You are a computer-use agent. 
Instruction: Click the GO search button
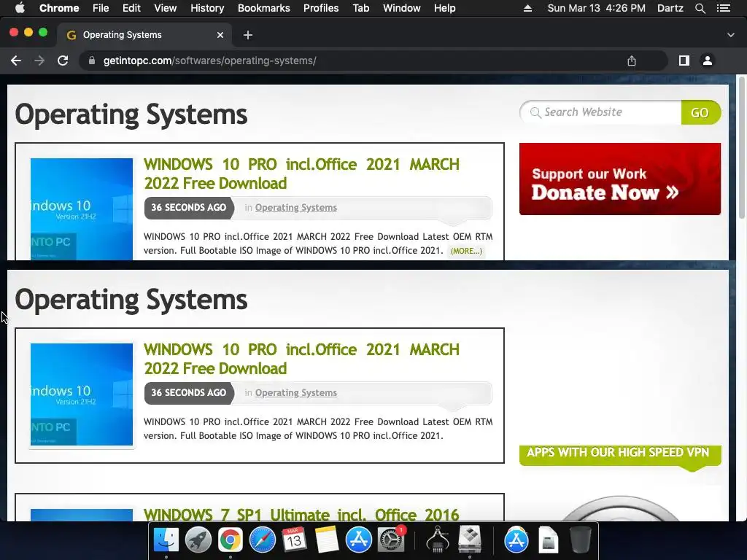pos(700,112)
